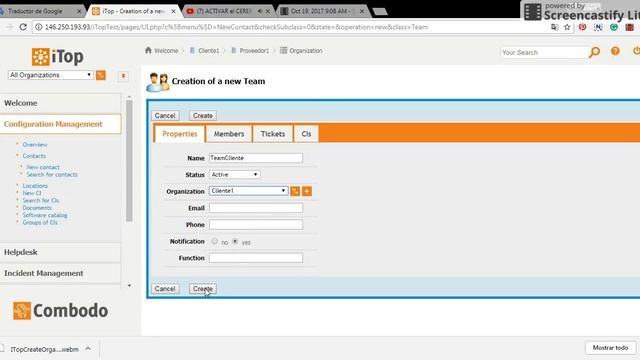Open Incident Management menu section
The image size is (640, 360).
pos(60,273)
